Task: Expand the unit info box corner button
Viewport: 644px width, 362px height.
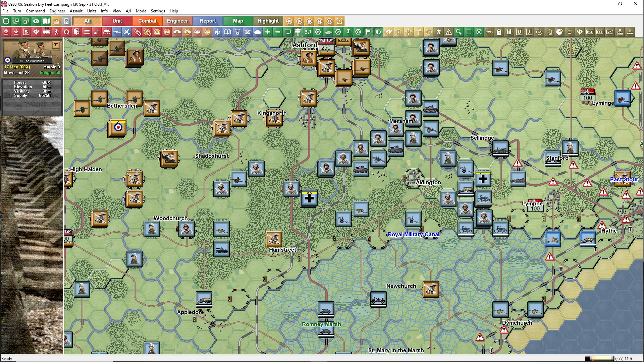Action: point(56,45)
